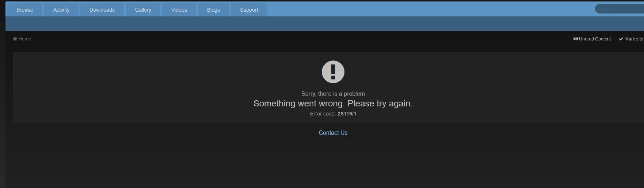Screen dimensions: 644x188
Task: Open the Gallery tab
Action: [143, 10]
